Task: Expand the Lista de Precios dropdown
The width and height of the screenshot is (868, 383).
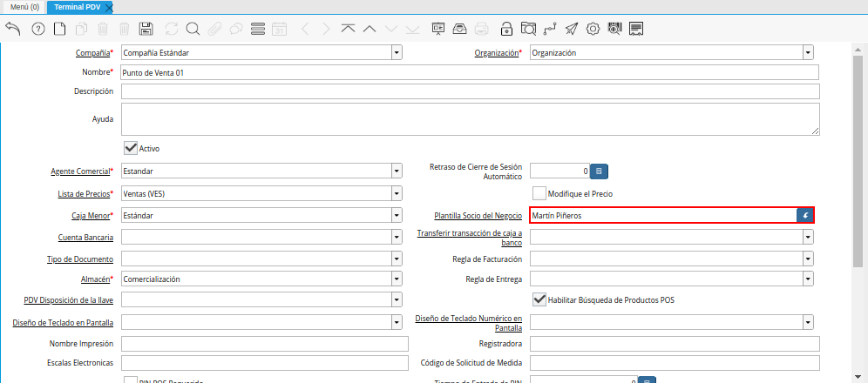Action: pos(397,193)
